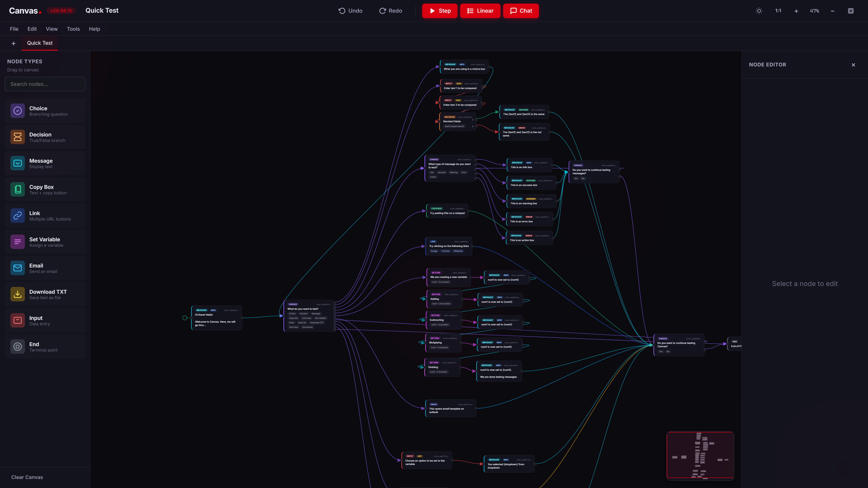Viewport: 868px width, 488px height.
Task: Add a new tab with plus icon
Action: coord(14,43)
